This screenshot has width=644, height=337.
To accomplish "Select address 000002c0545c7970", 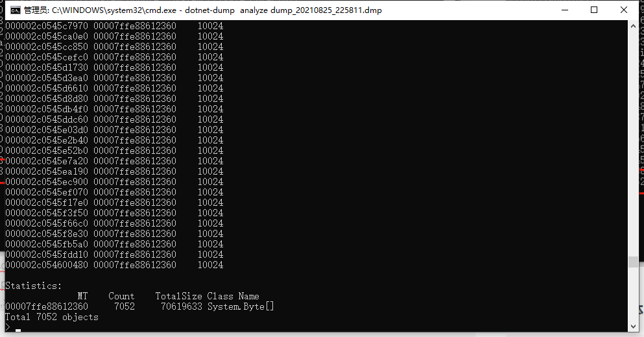I will pyautogui.click(x=47, y=26).
